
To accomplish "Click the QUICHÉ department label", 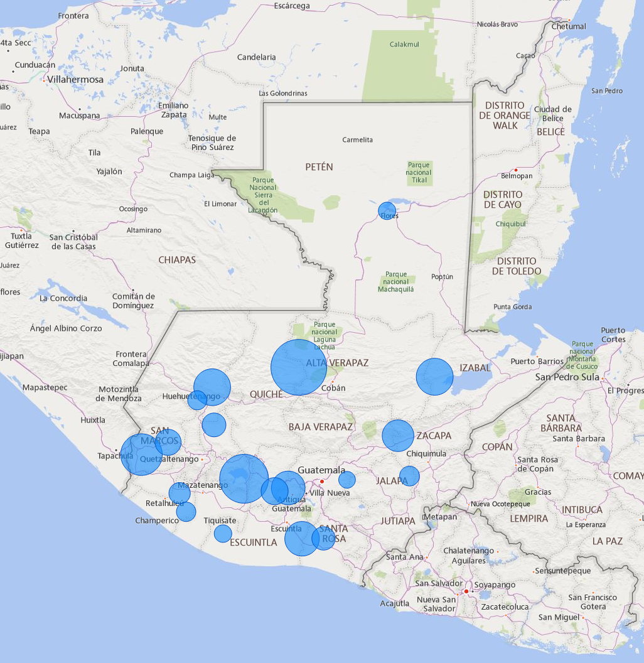I will [266, 394].
